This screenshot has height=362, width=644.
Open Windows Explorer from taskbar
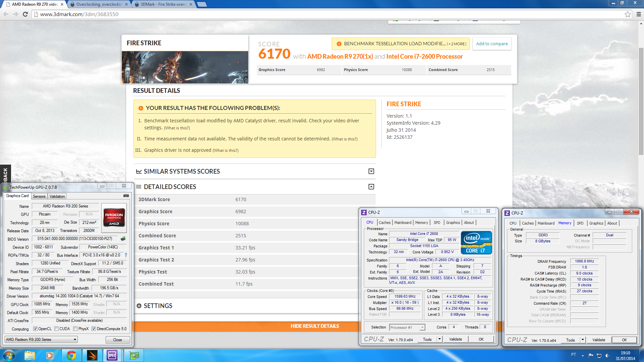click(x=30, y=355)
